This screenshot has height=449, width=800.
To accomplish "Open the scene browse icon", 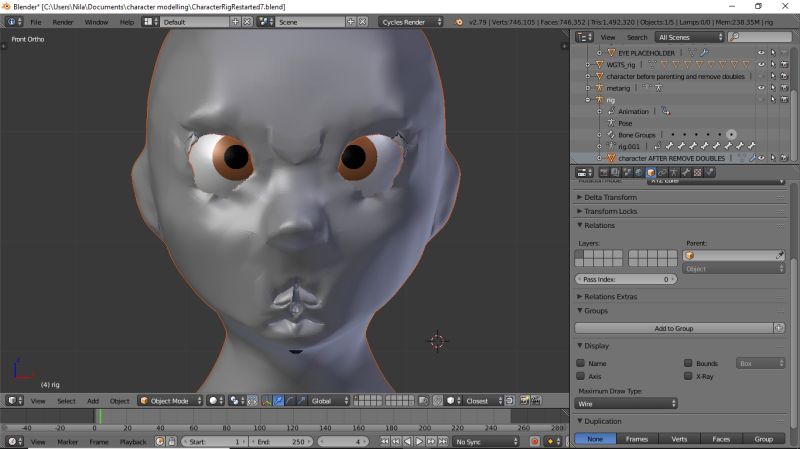I will (x=266, y=22).
